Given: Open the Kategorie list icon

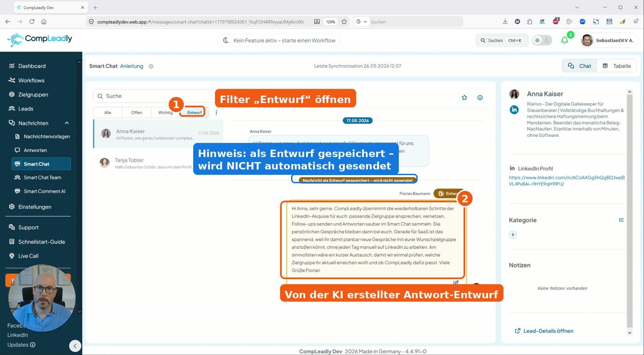Looking at the screenshot, I should pos(621,220).
